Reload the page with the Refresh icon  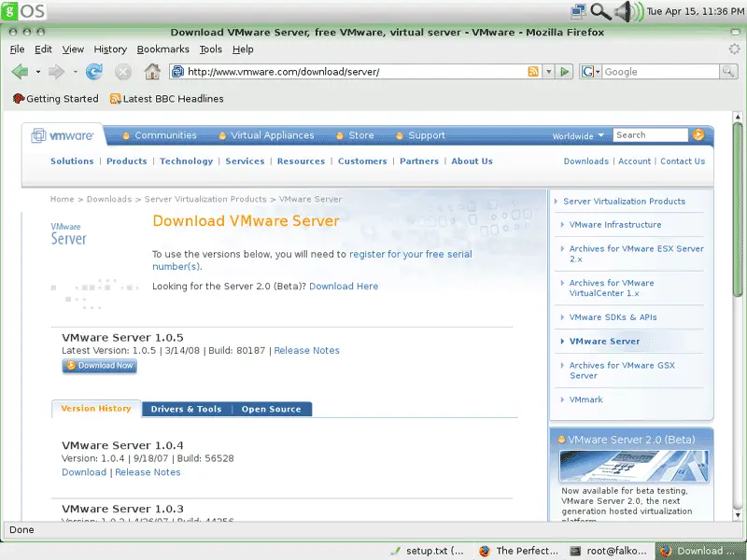point(94,72)
